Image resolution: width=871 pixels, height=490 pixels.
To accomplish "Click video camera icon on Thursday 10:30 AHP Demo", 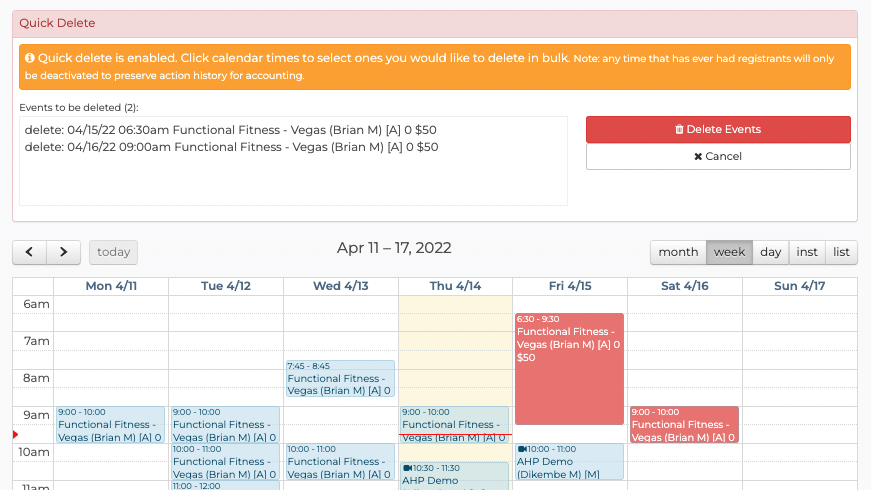I will (x=407, y=468).
